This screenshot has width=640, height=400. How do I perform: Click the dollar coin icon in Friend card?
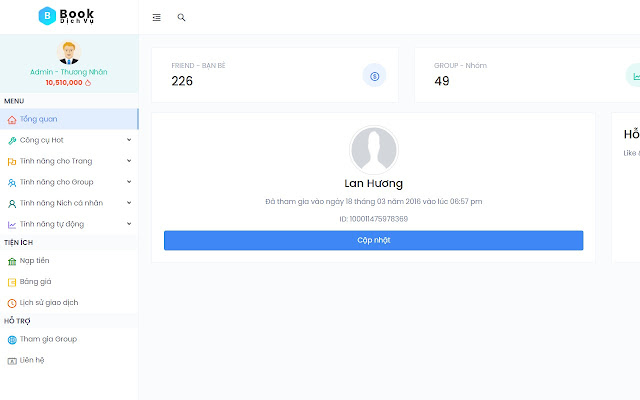pyautogui.click(x=374, y=76)
